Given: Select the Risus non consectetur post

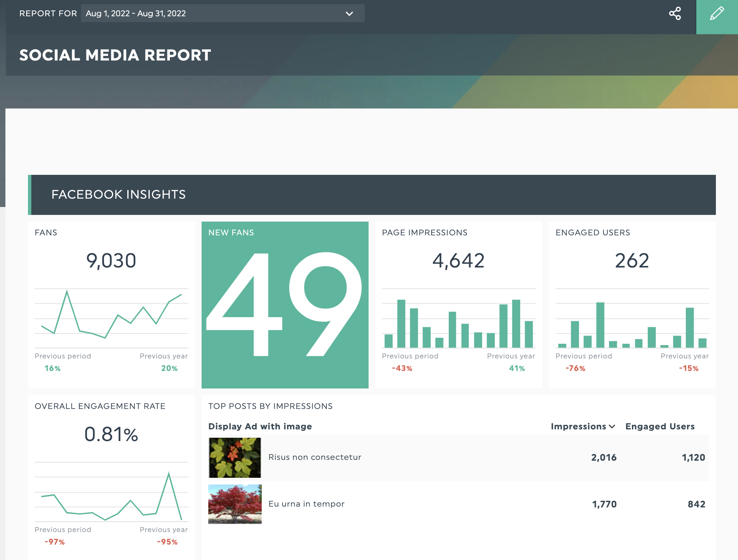Looking at the screenshot, I should point(315,457).
